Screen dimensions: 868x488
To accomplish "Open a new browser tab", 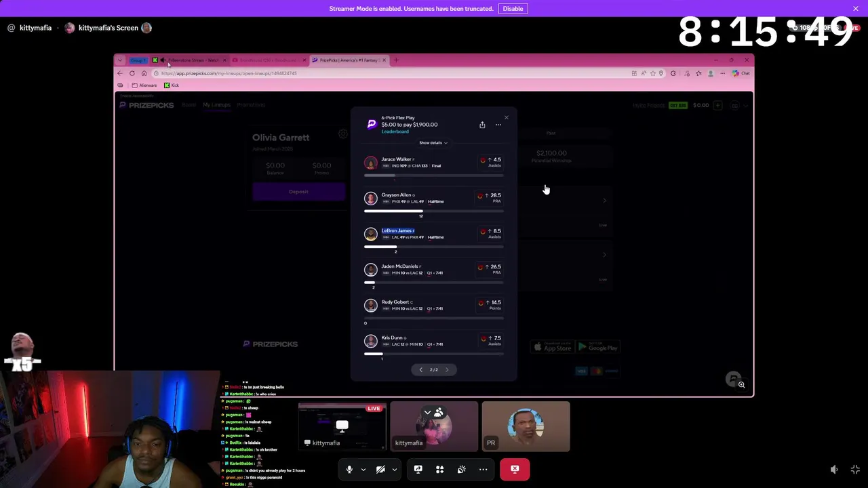I will tap(397, 60).
